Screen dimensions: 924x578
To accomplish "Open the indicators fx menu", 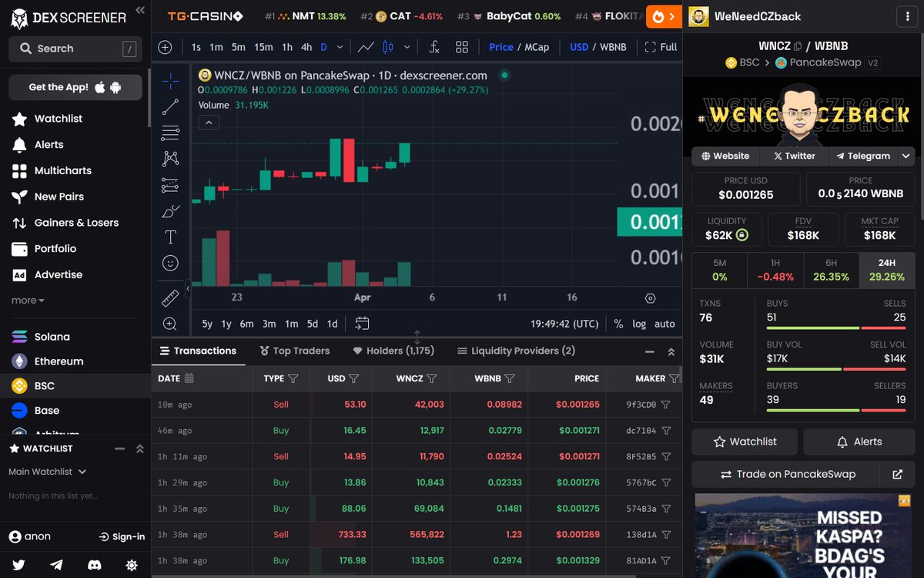I will (x=434, y=47).
